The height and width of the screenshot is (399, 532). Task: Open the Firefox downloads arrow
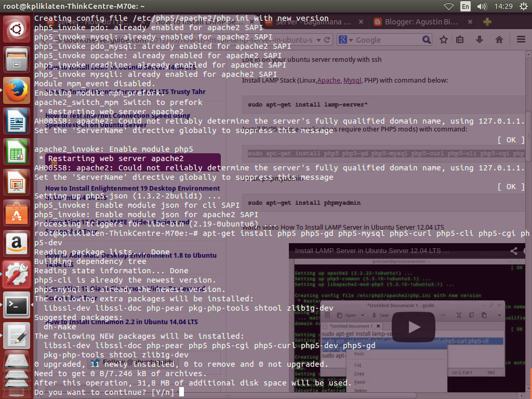point(480,39)
